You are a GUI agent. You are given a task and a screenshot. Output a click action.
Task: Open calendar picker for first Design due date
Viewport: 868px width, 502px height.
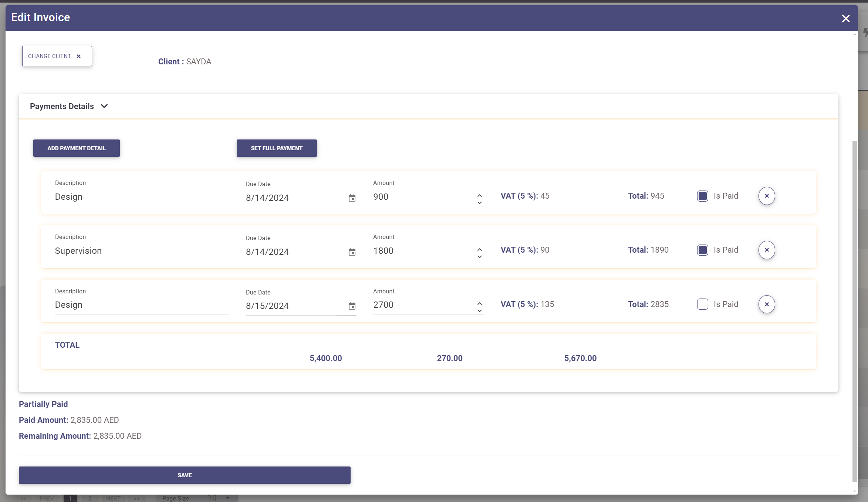click(x=352, y=198)
